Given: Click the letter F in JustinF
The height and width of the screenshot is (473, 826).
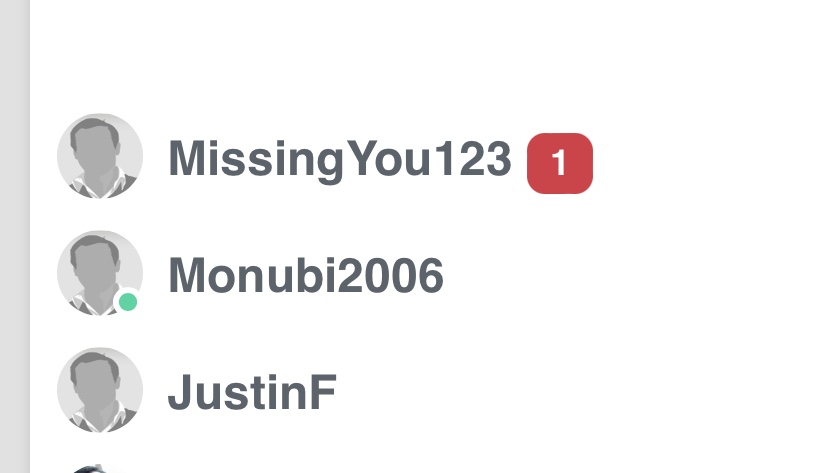Looking at the screenshot, I should click(321, 392).
